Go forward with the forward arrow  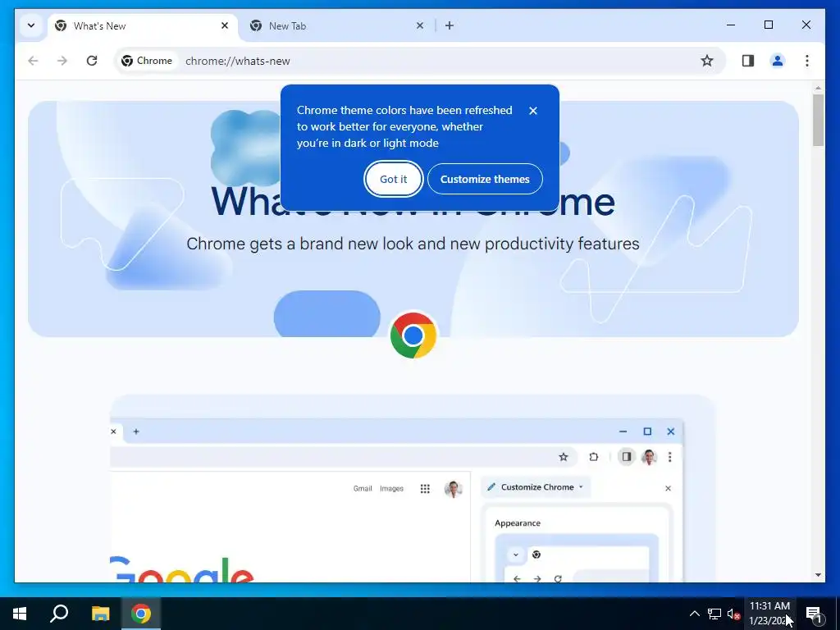click(62, 61)
